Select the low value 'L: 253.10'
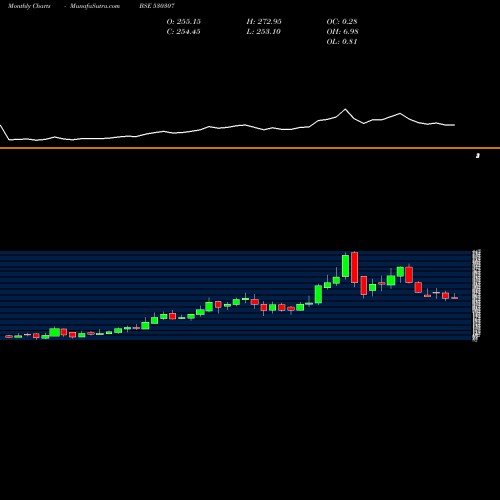The image size is (500, 500). click(x=263, y=32)
